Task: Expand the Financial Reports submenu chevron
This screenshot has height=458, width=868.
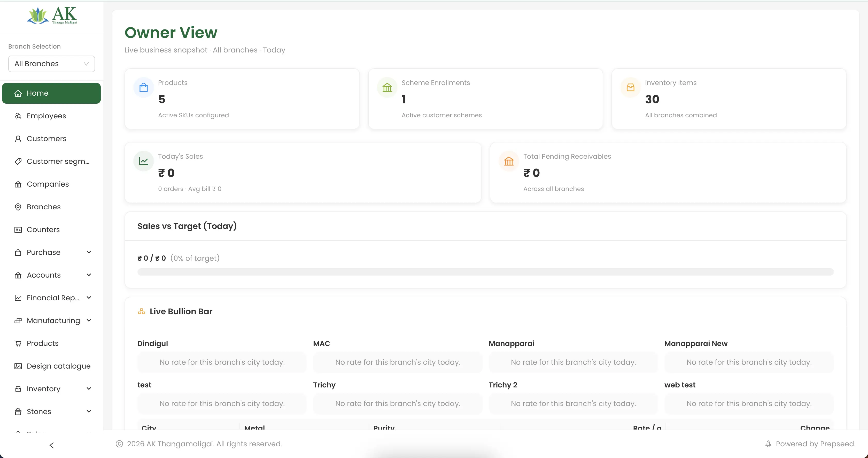Action: (x=89, y=298)
